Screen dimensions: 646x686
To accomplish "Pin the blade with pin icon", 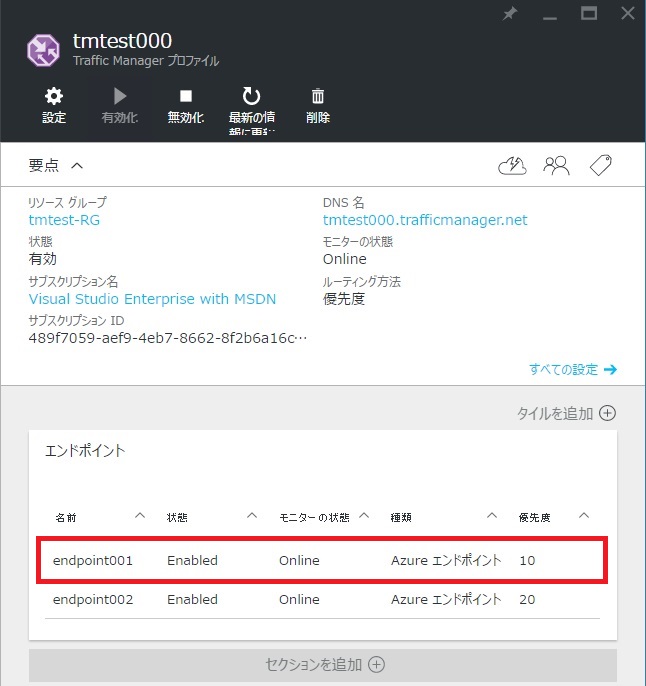I will click(x=510, y=14).
